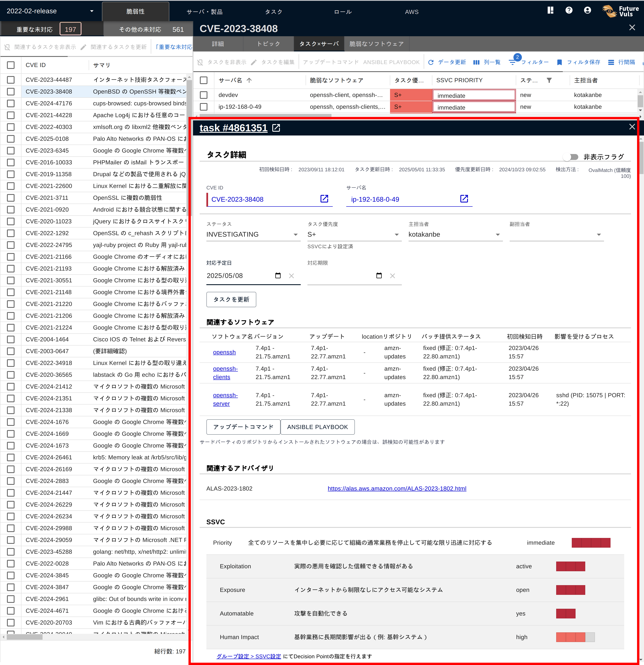Open ip-192-168-0-49 server external link icon
Viewport: 644px width, 665px height.
(464, 199)
